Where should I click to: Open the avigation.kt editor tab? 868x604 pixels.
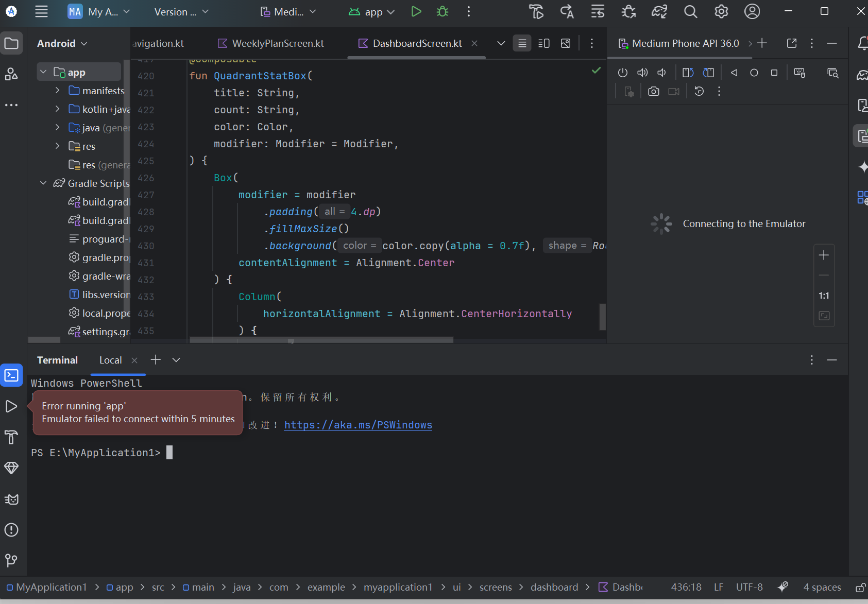click(158, 43)
